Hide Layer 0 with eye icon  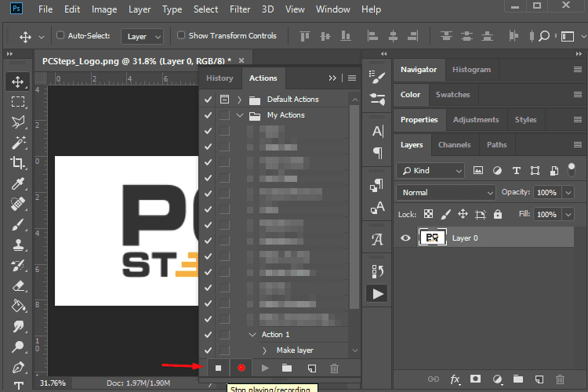click(x=406, y=238)
